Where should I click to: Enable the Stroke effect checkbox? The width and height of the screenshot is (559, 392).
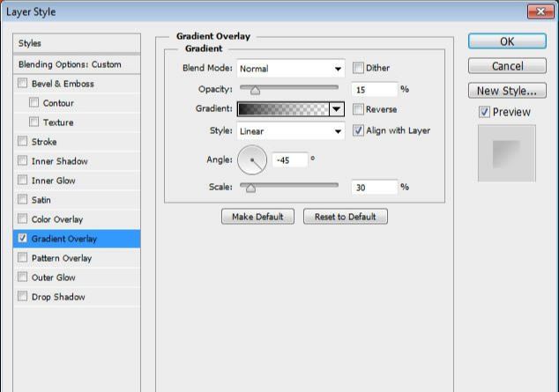click(22, 141)
